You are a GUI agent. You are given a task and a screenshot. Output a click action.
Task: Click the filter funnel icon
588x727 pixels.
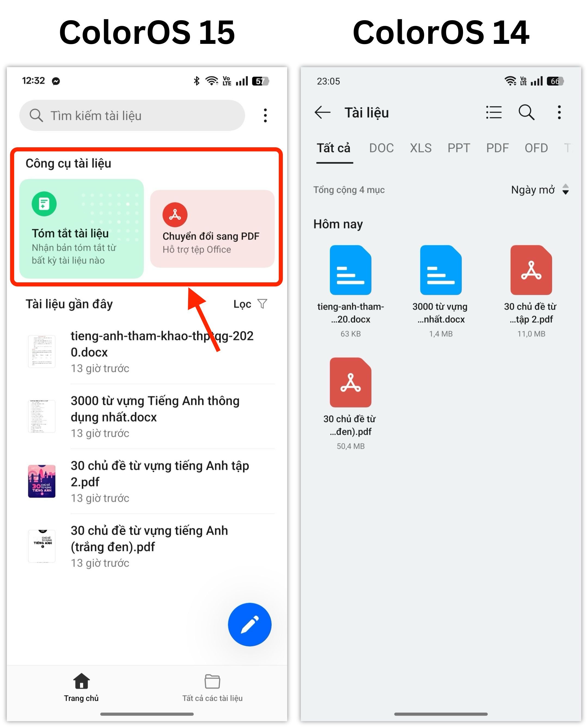[262, 304]
